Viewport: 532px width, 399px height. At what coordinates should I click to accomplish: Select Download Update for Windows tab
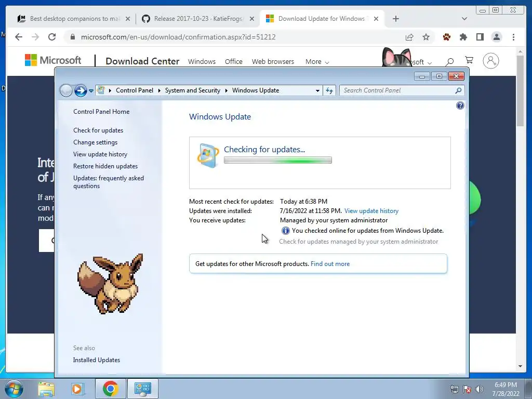click(321, 19)
